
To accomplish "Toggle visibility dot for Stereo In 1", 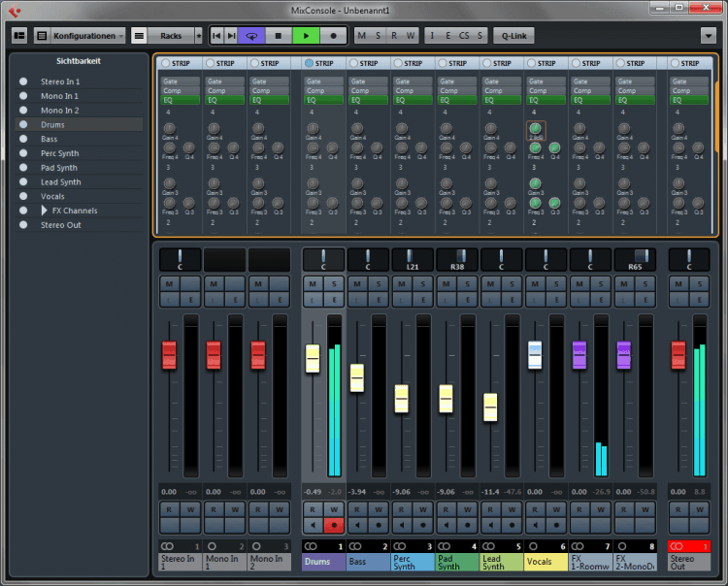I will pyautogui.click(x=23, y=81).
